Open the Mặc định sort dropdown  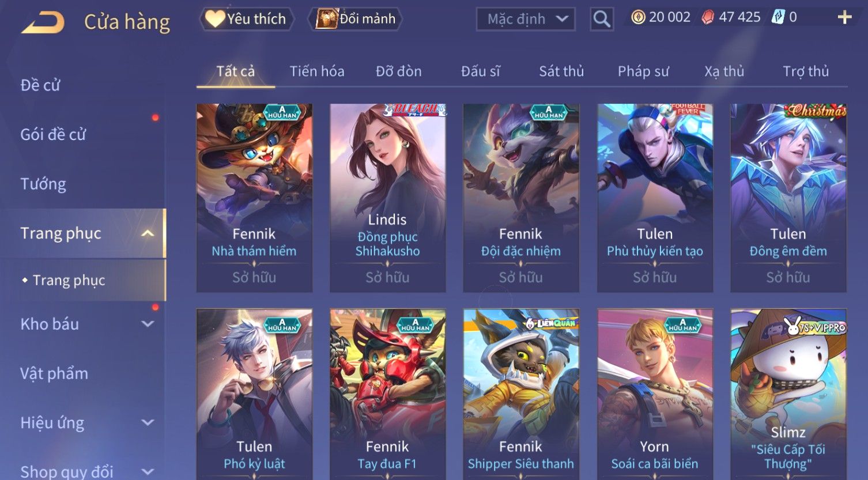(526, 19)
